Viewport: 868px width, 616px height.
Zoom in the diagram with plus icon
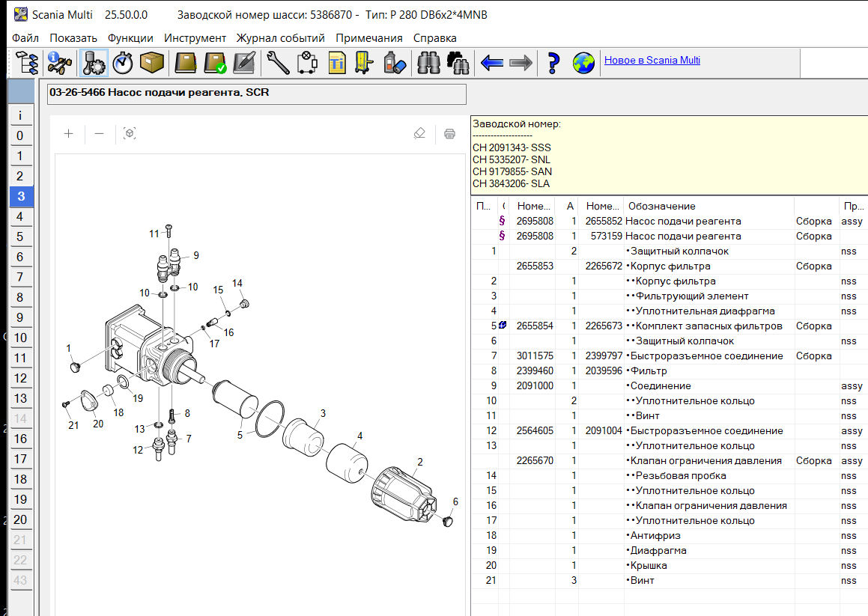(69, 133)
